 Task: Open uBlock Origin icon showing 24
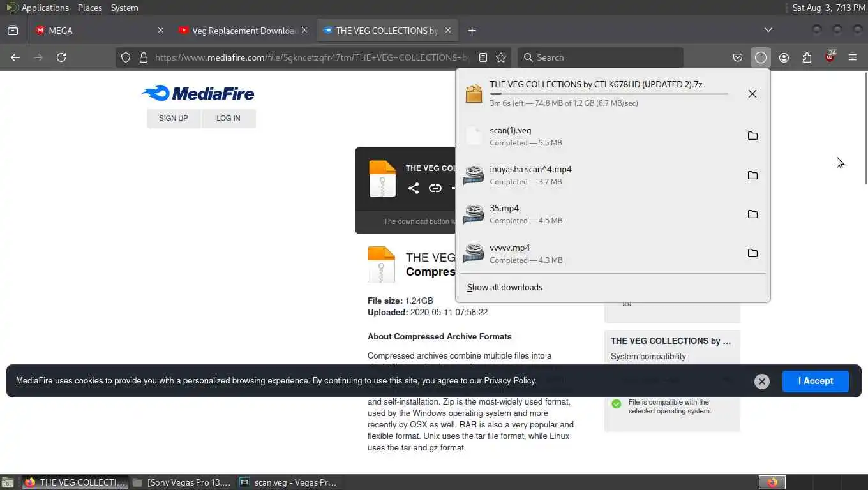coord(830,56)
